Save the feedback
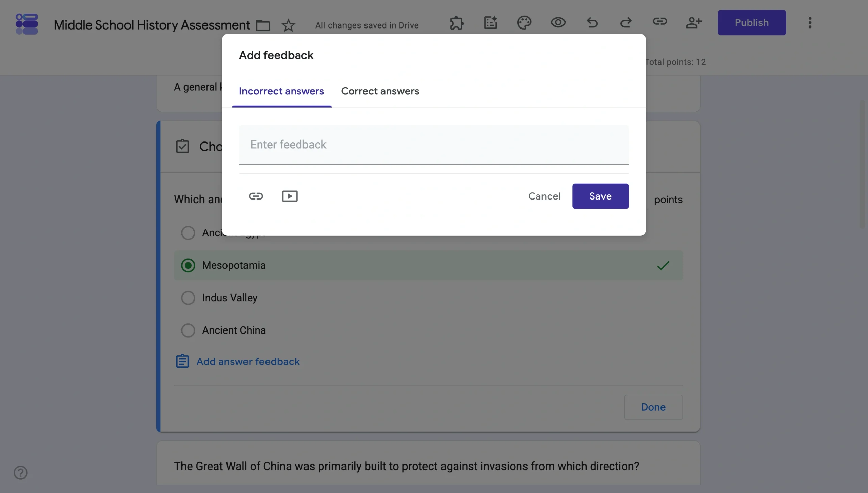Image resolution: width=868 pixels, height=493 pixels. coord(600,196)
